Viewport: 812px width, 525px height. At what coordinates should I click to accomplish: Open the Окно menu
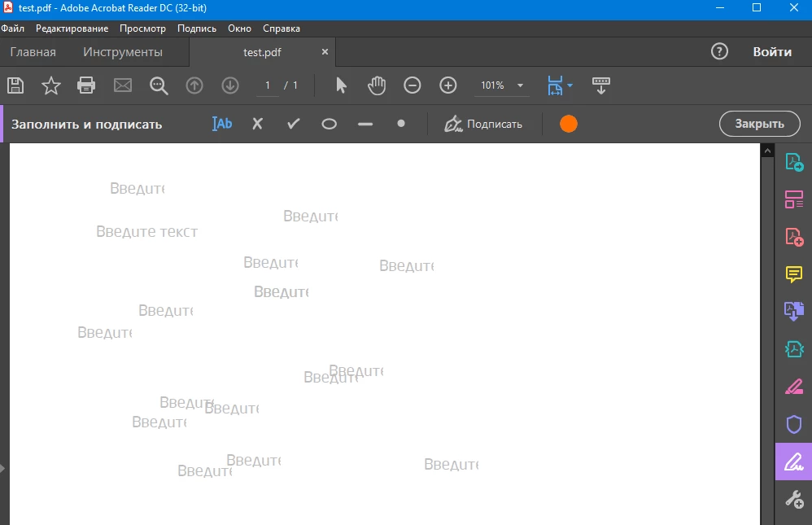coord(239,28)
